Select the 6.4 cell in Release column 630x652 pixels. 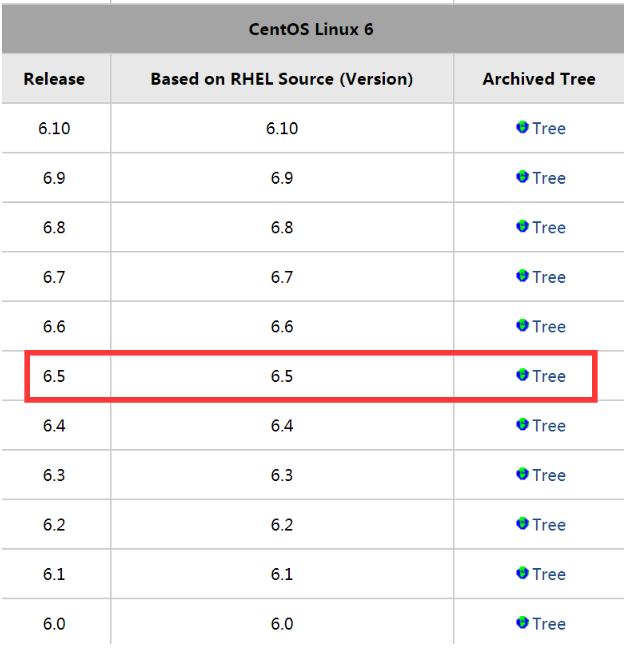coord(54,426)
